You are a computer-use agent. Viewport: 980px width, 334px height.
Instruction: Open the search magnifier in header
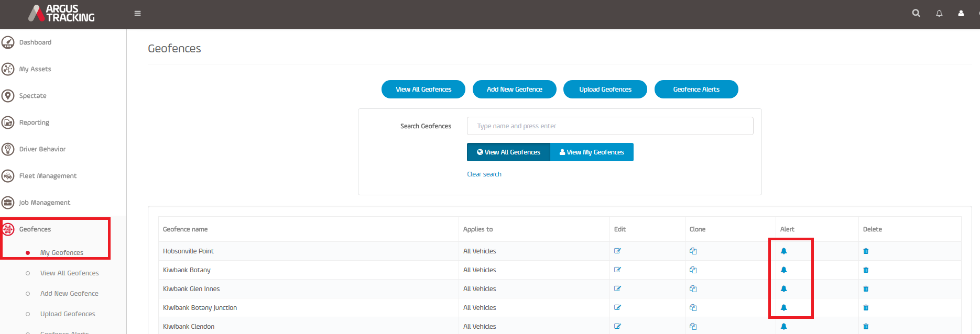(916, 13)
